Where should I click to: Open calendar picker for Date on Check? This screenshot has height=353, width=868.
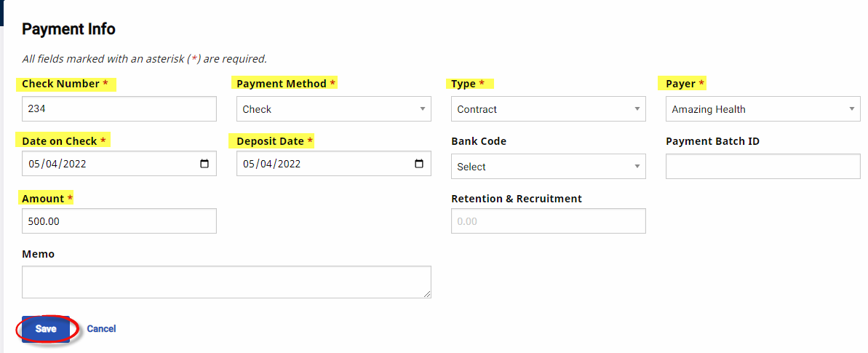pos(204,164)
